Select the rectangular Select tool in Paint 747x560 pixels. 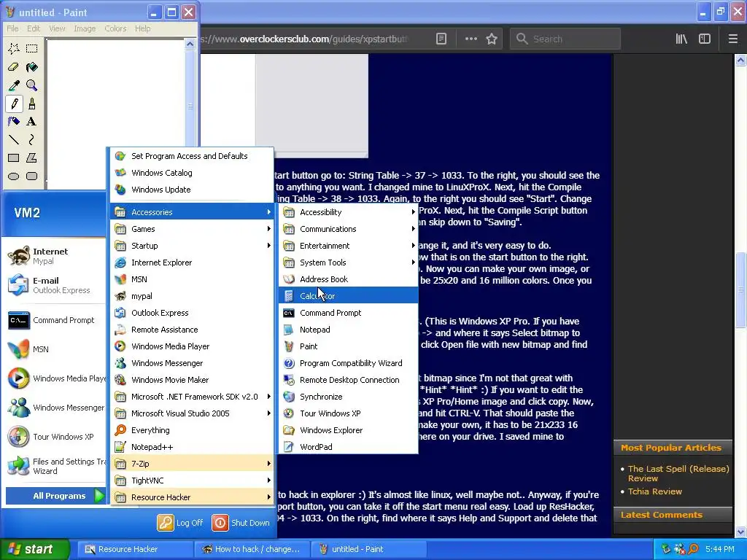point(32,49)
